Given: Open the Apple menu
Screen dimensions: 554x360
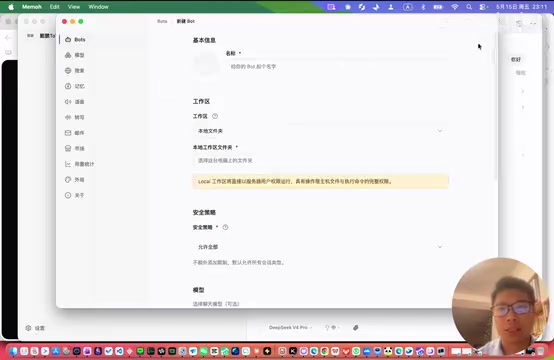Looking at the screenshot, I should coord(11,7).
